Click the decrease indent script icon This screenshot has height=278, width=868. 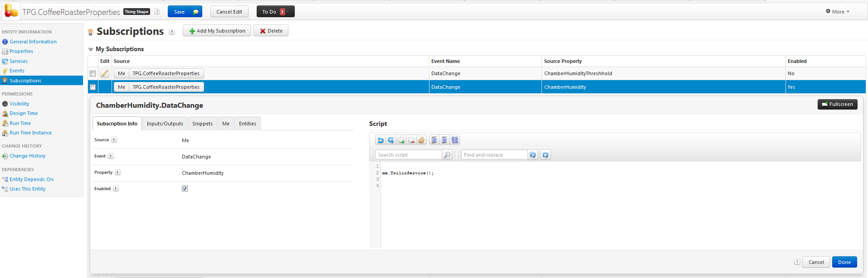click(x=434, y=140)
